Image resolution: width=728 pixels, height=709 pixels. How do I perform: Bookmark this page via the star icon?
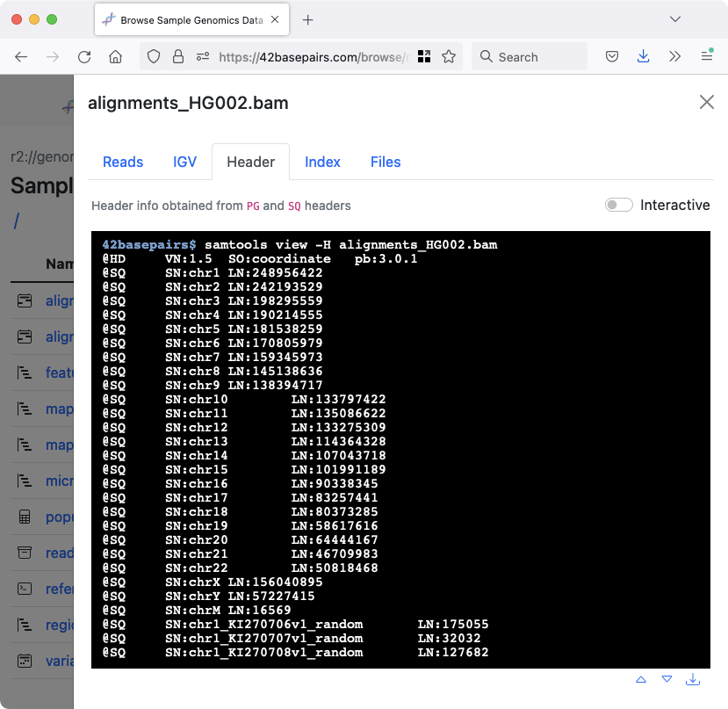pyautogui.click(x=449, y=55)
